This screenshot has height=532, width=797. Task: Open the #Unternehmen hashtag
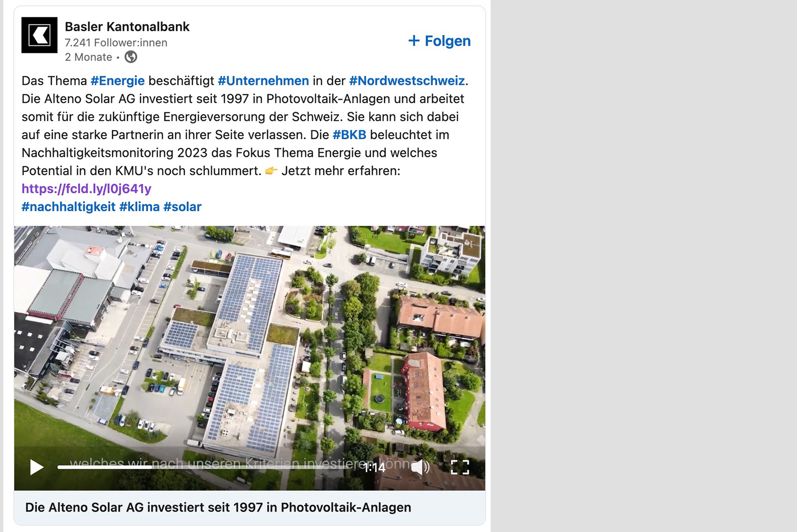point(264,81)
